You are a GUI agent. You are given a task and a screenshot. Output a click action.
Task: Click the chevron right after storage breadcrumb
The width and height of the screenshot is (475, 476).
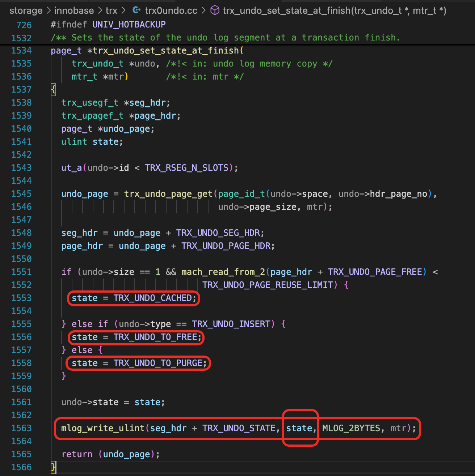pos(49,11)
